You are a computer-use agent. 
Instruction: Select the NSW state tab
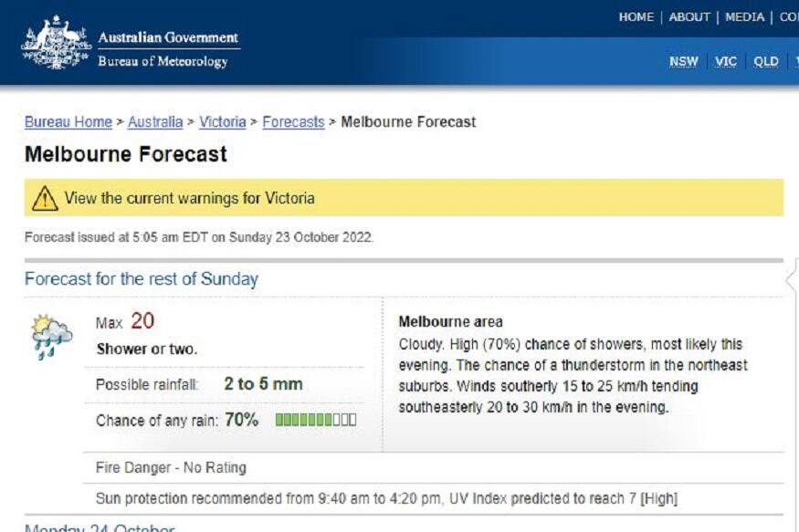[x=683, y=61]
